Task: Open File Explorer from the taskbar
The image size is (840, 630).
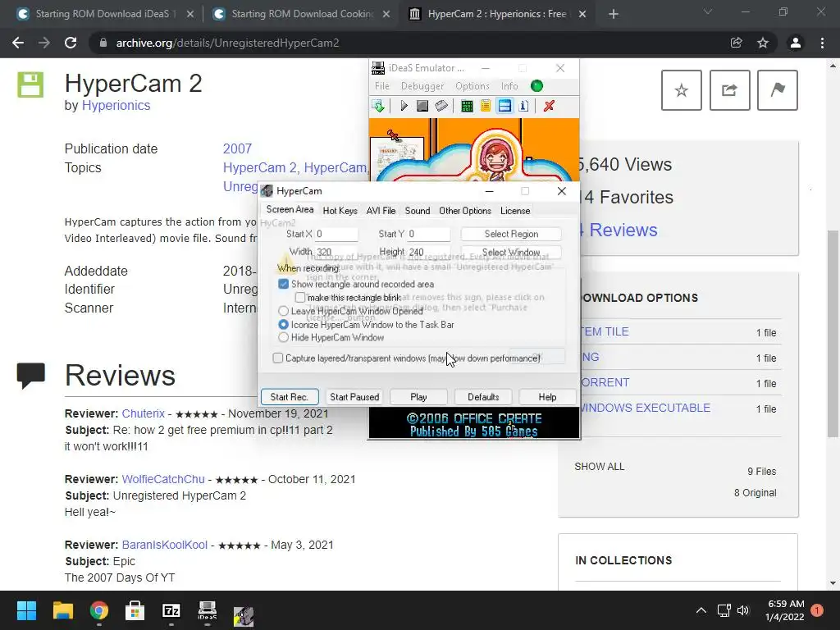Action: click(x=62, y=610)
